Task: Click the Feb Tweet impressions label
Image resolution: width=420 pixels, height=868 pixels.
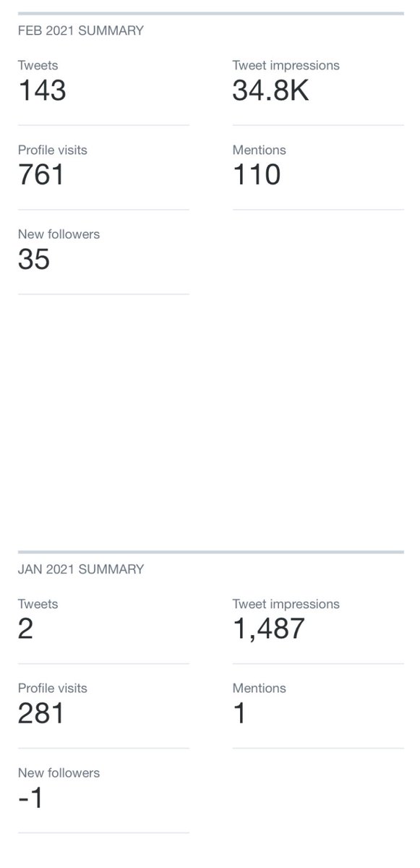Action: click(x=286, y=65)
